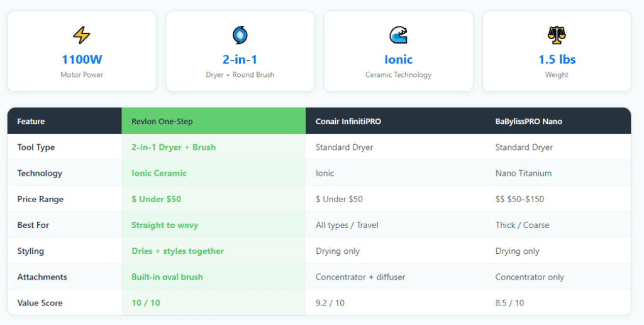Click the balance scale Weight icon
The height and width of the screenshot is (325, 644).
point(557,35)
